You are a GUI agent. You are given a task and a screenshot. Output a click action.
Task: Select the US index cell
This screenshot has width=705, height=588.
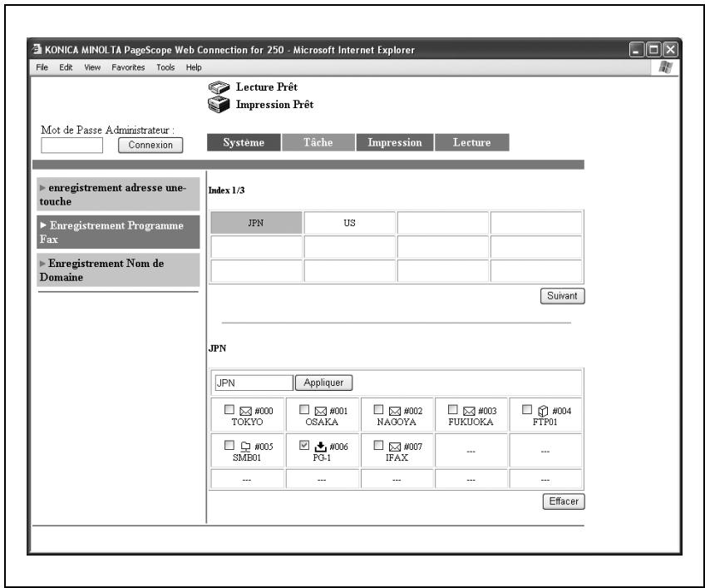pyautogui.click(x=350, y=223)
